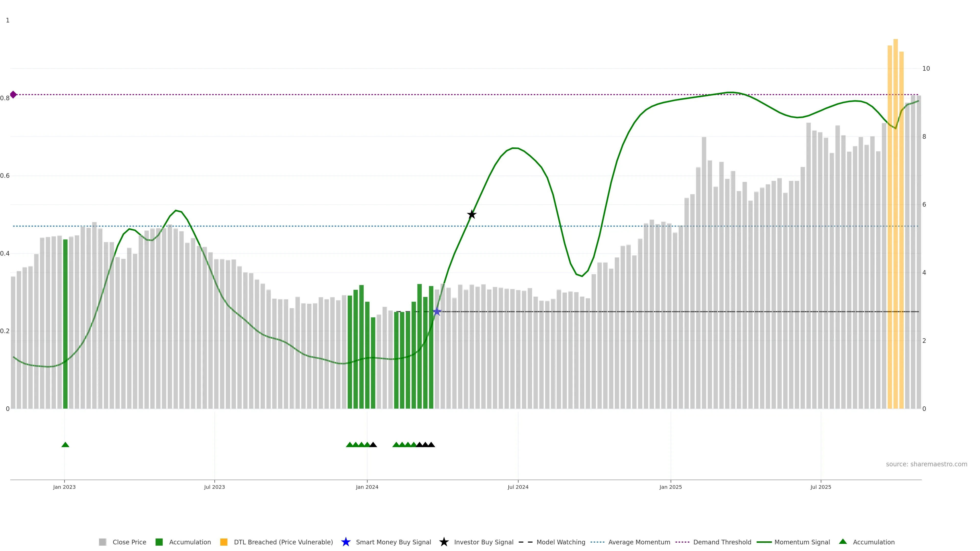This screenshot has width=980, height=551.
Task: Toggle the Momentum Signal legend entry
Action: 802,542
